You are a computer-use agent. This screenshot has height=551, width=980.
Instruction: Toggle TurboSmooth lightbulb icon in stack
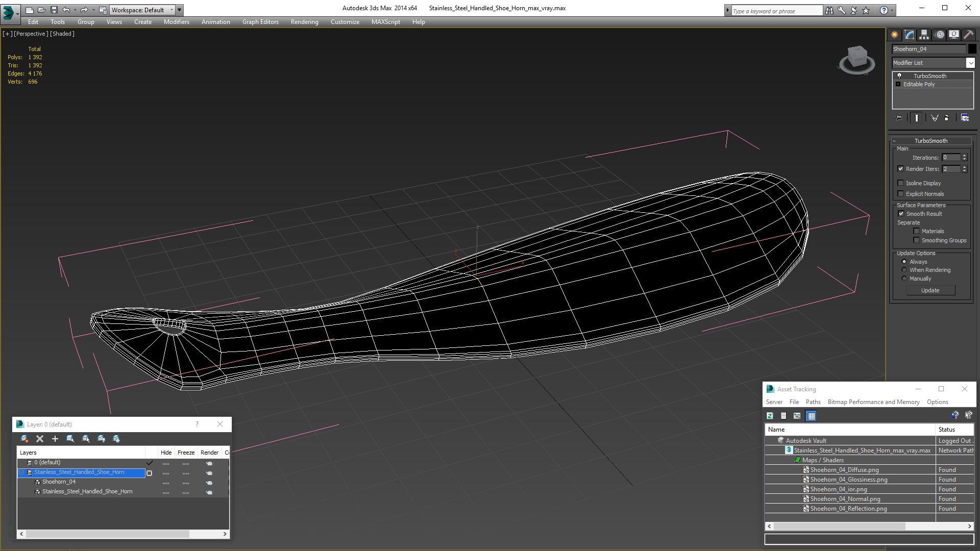tap(899, 76)
